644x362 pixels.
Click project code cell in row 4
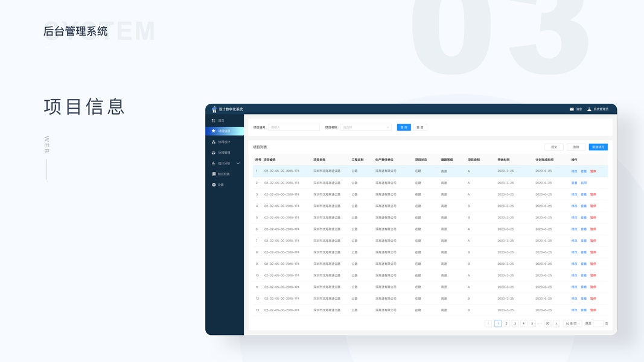click(282, 206)
